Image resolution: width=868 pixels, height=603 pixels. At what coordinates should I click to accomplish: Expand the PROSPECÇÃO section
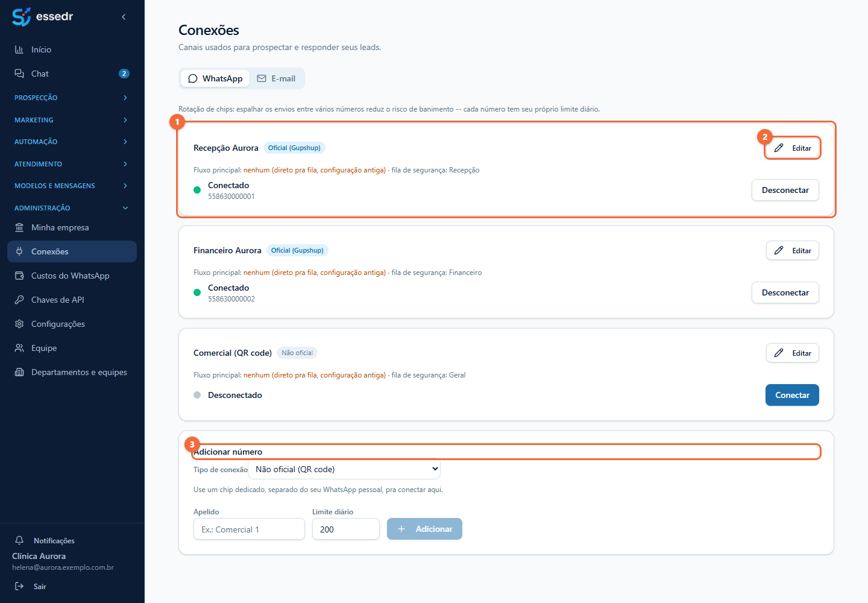[72, 98]
